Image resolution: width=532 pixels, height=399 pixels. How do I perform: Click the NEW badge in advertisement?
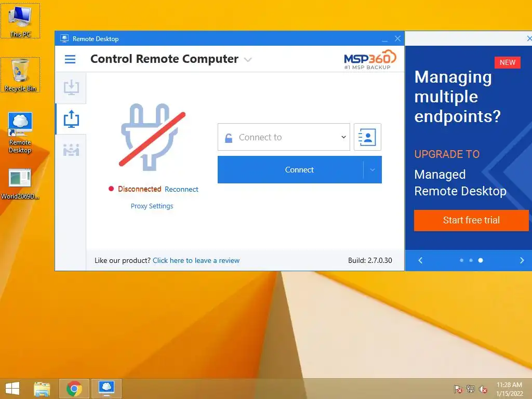(x=507, y=62)
